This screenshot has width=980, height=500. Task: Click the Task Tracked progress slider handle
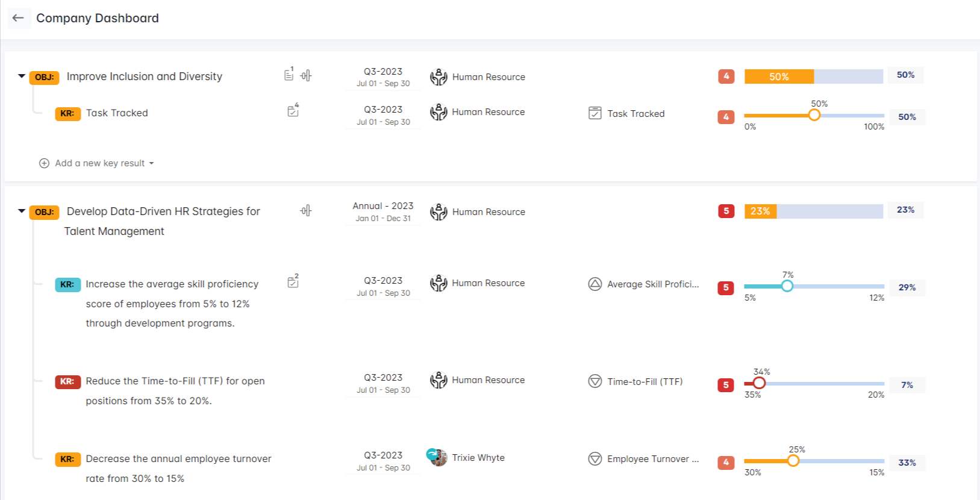tap(814, 115)
